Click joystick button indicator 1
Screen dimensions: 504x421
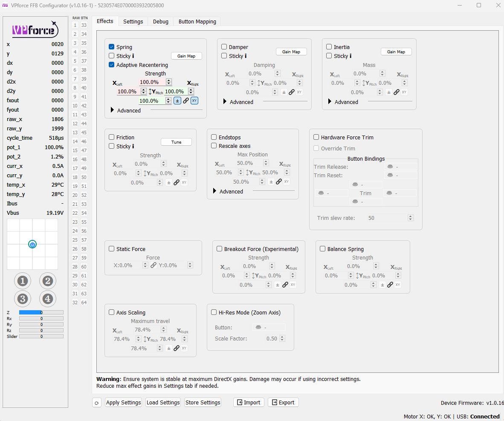[x=22, y=281]
